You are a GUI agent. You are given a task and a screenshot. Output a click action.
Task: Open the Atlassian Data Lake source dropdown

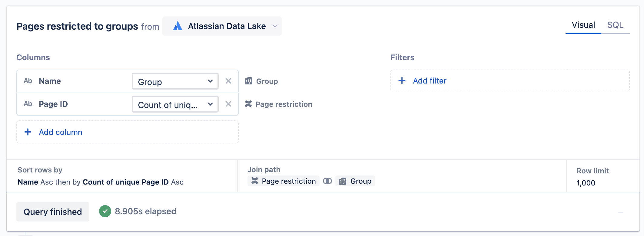point(222,26)
